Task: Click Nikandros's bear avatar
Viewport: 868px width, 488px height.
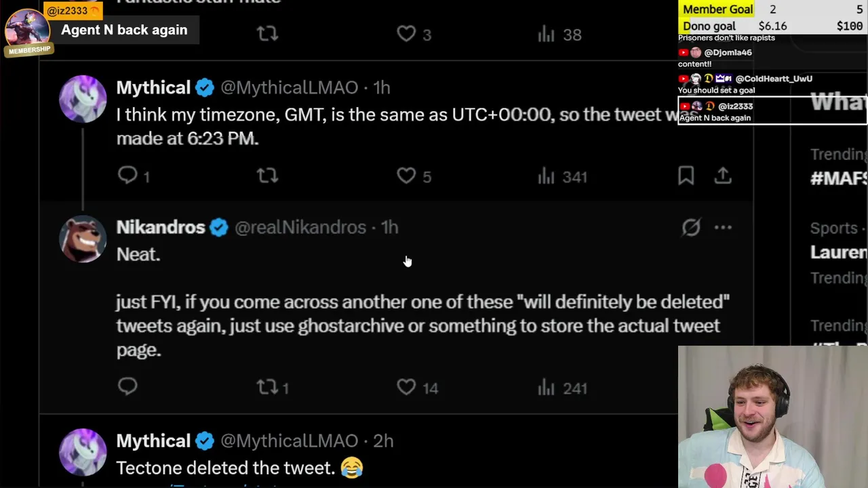Action: coord(83,239)
